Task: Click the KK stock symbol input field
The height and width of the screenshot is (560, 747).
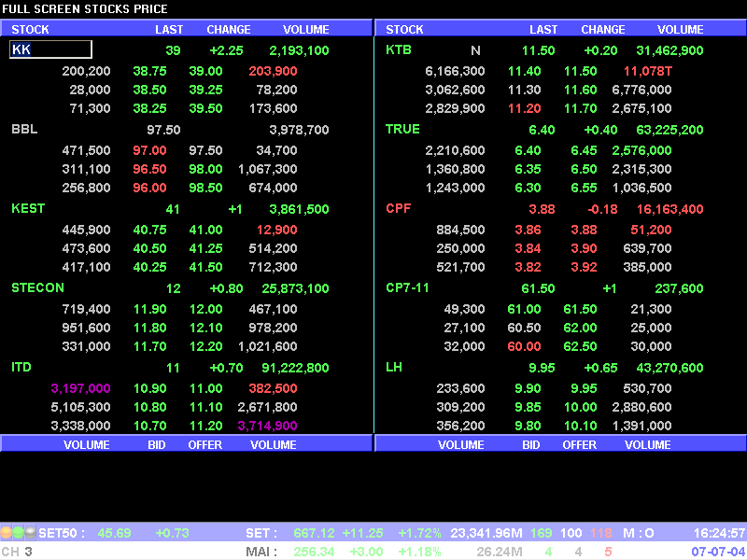Action: (50, 49)
